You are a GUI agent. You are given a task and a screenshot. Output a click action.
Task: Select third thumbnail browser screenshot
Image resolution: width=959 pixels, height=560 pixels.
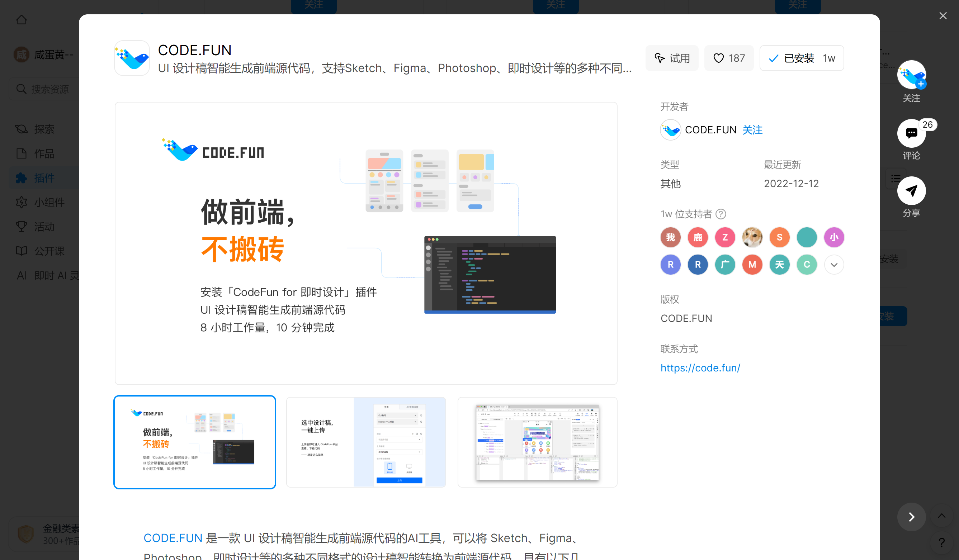coord(537,442)
